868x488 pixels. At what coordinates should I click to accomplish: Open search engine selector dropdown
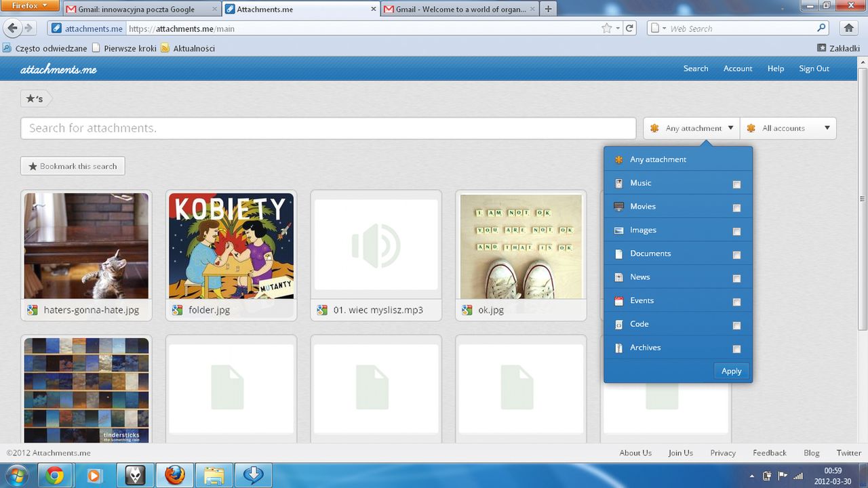point(657,28)
